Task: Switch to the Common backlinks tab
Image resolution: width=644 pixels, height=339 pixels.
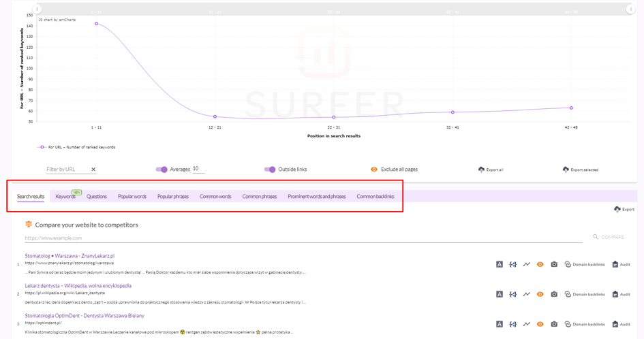Action: point(375,196)
